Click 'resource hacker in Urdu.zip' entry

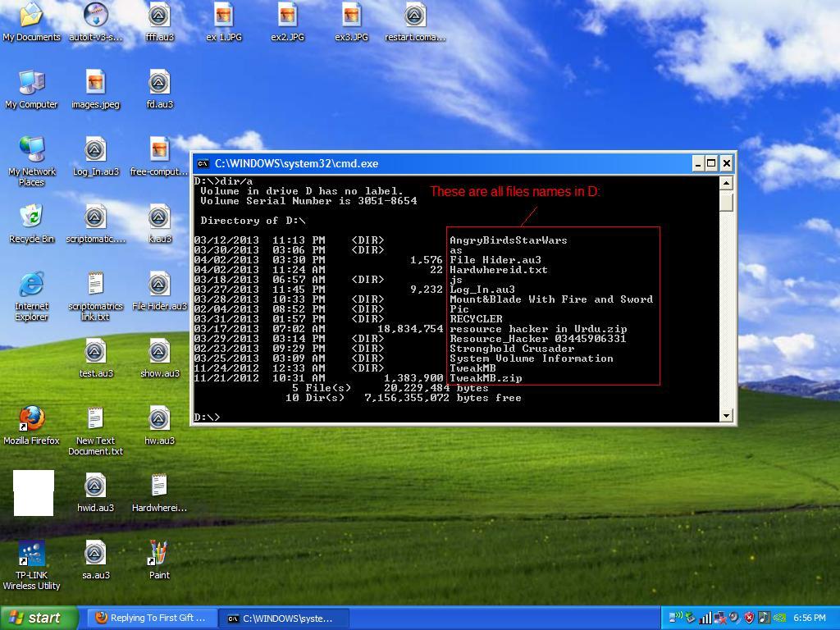tap(538, 328)
